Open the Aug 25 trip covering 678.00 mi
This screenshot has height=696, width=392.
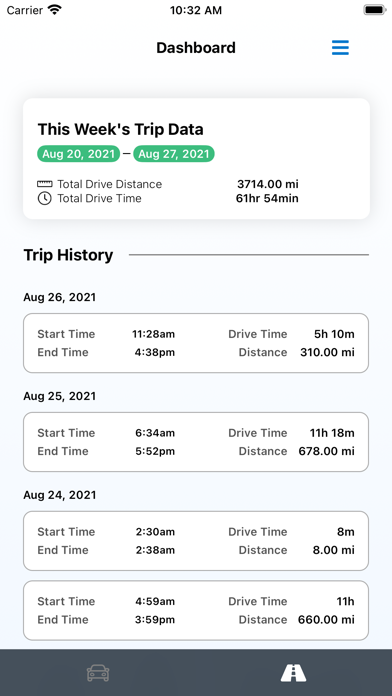pyautogui.click(x=196, y=442)
